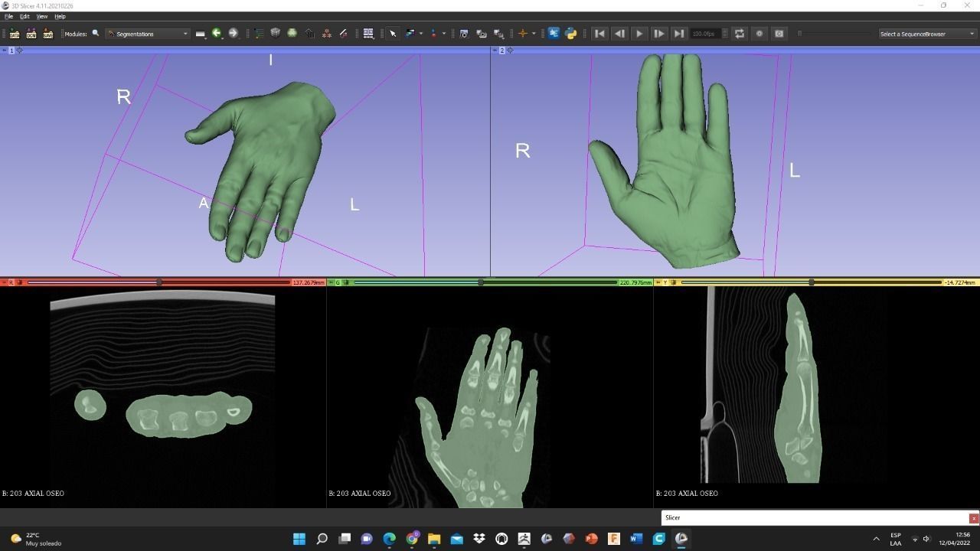Open Windows taskbar search
Viewport: 980px width, 551px height.
[x=322, y=539]
